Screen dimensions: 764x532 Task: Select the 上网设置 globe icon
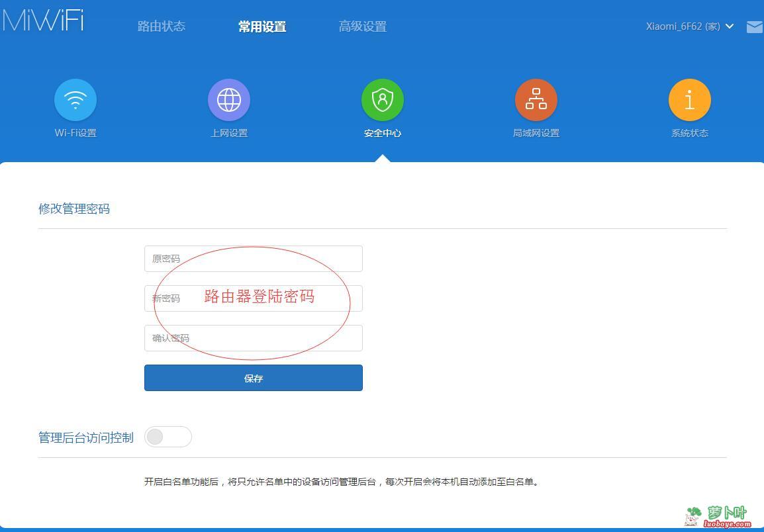click(229, 99)
